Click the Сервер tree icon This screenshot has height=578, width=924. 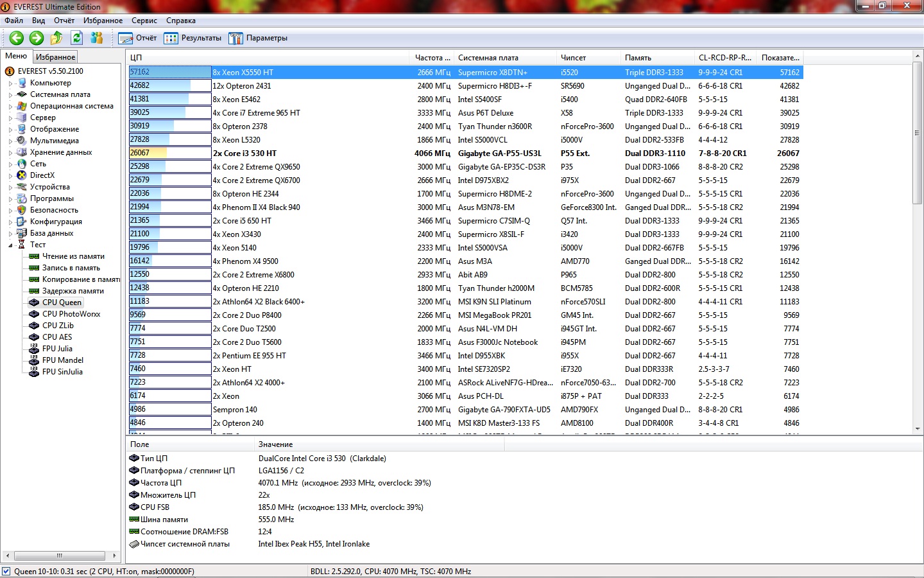(x=22, y=118)
